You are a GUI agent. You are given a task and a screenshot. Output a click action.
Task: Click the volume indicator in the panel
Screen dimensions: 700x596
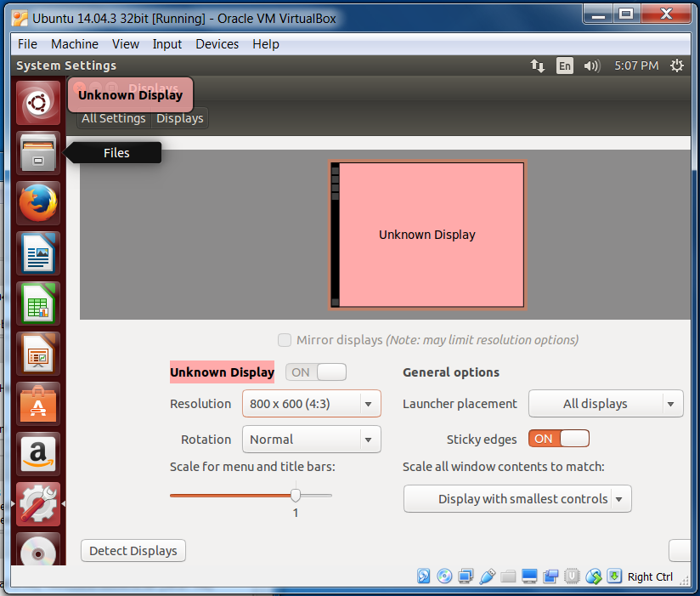click(x=592, y=65)
